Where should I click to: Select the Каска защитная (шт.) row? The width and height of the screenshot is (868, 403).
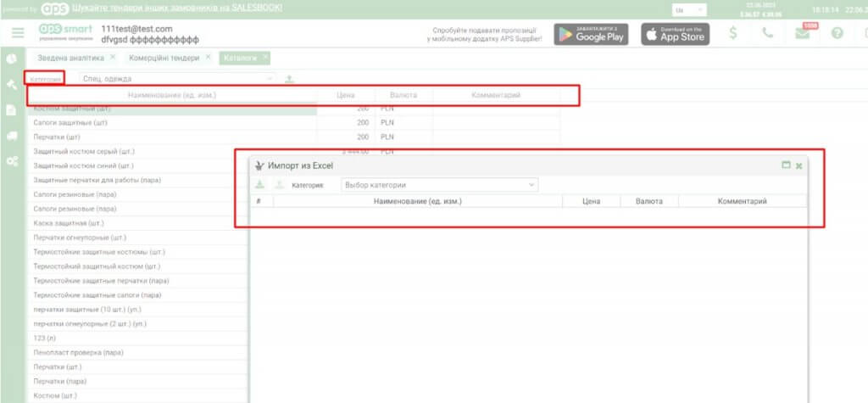pyautogui.click(x=138, y=223)
